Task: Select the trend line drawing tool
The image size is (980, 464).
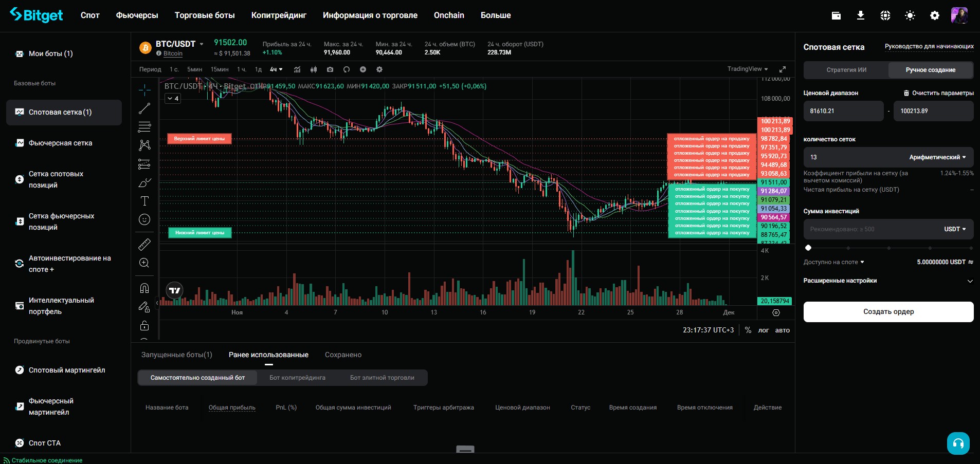Action: click(144, 108)
